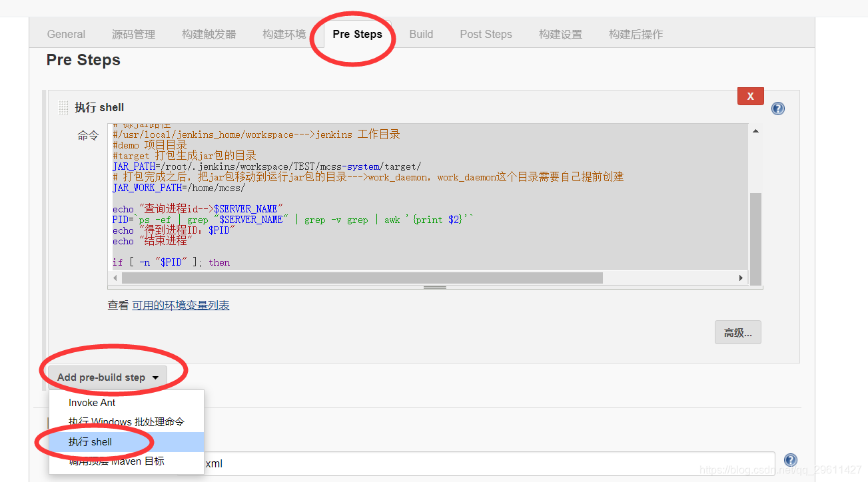
Task: Click the JAR_PATH line in the script
Action: tap(267, 166)
